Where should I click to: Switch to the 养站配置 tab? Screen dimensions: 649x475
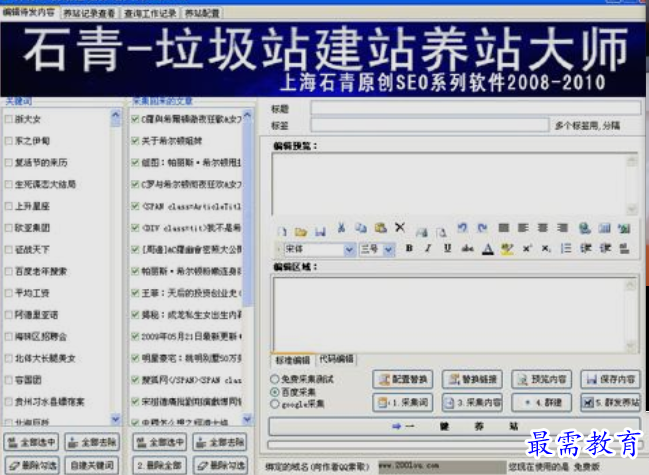point(202,14)
